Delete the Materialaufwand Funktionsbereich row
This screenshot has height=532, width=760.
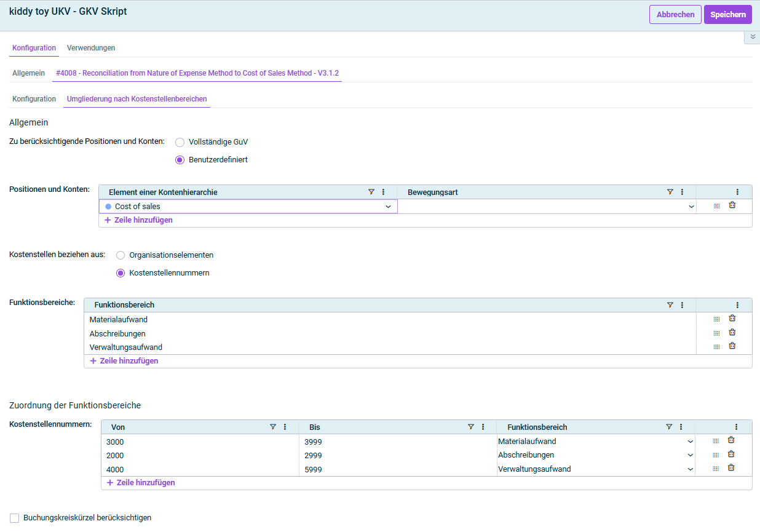(x=732, y=319)
